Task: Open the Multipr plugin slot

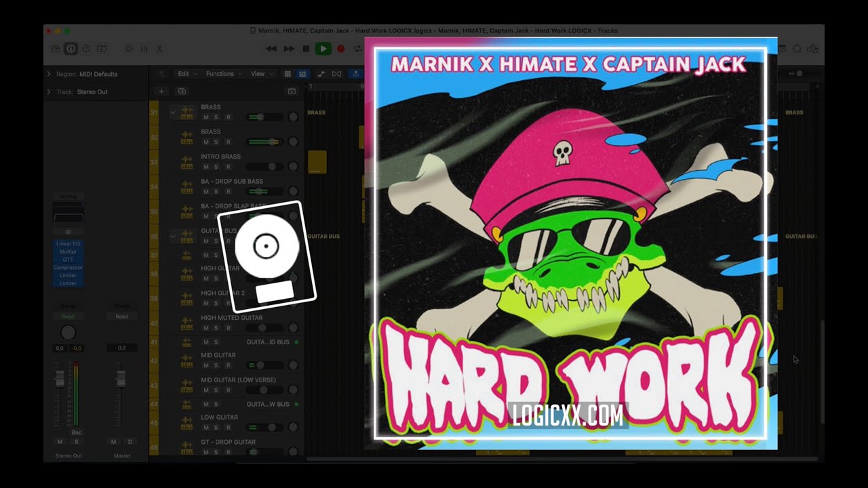Action: [68, 251]
